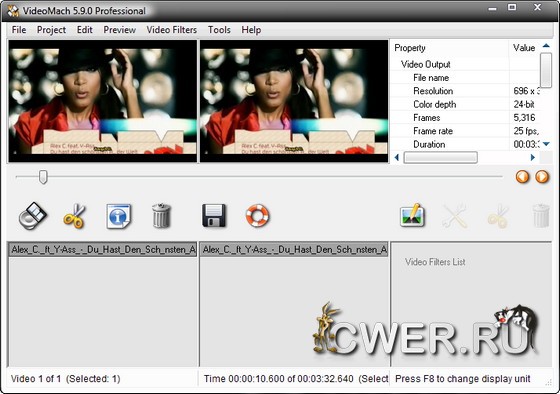Click the Property column header
Screen dimensions: 560x394
[450, 48]
